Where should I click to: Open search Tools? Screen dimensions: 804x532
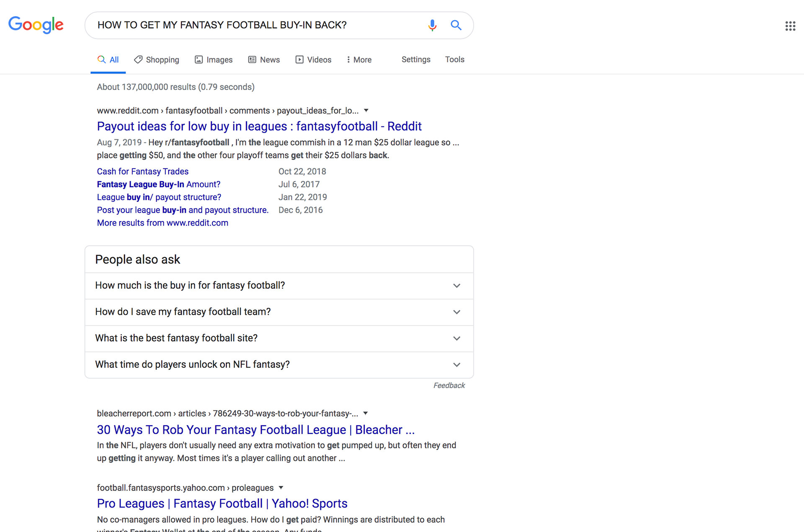pos(454,59)
